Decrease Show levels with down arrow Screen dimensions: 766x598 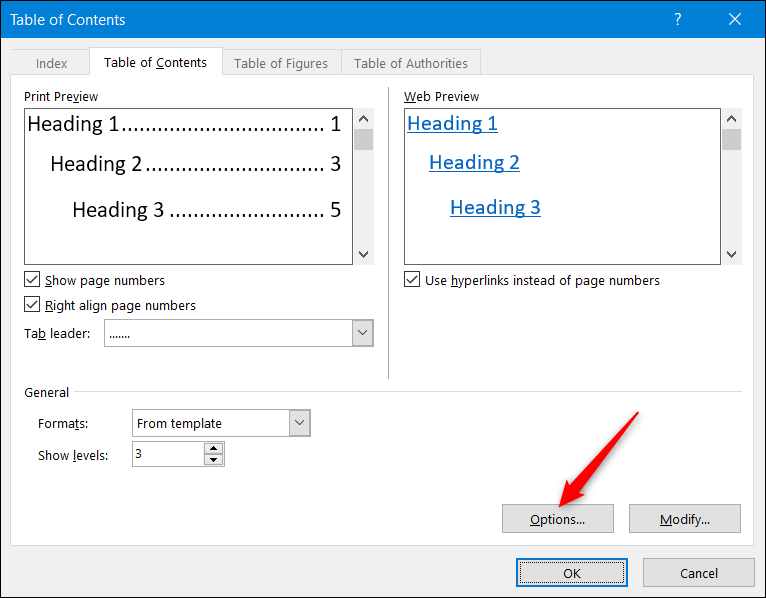tap(213, 460)
